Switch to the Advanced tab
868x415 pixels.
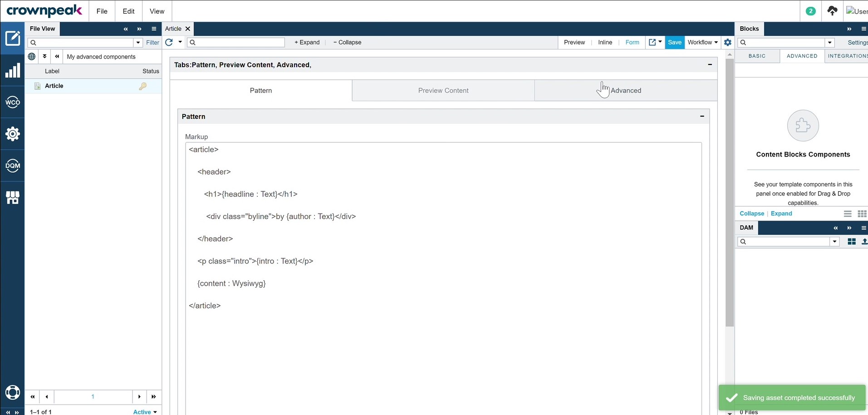[x=626, y=90]
